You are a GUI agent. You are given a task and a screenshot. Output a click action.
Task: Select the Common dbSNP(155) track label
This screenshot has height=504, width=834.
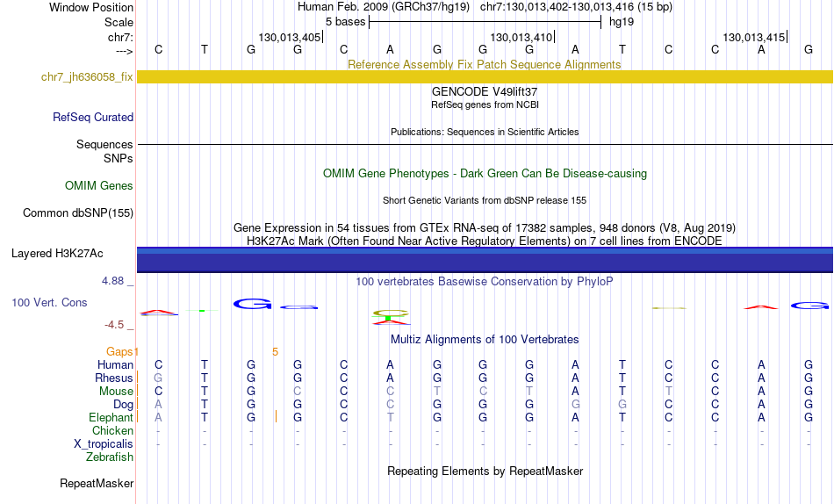[77, 212]
